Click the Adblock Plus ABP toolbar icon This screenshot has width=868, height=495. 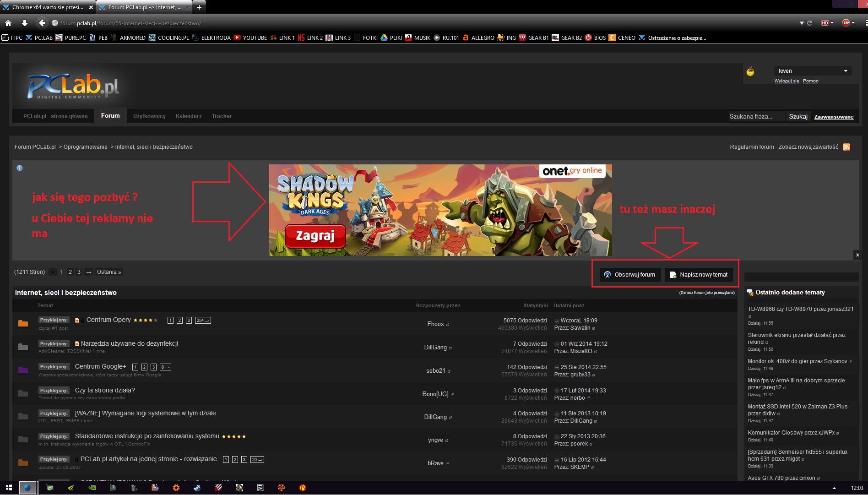[846, 23]
